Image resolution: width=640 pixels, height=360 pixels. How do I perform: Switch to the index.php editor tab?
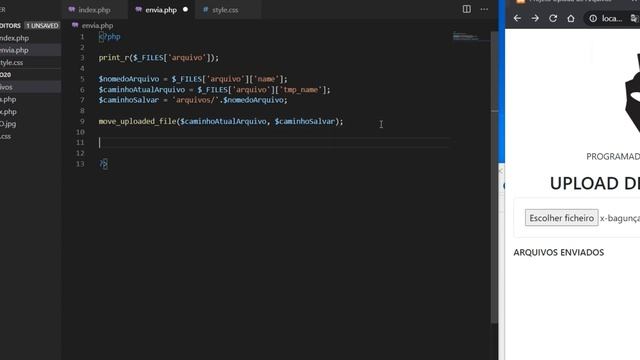pos(95,9)
